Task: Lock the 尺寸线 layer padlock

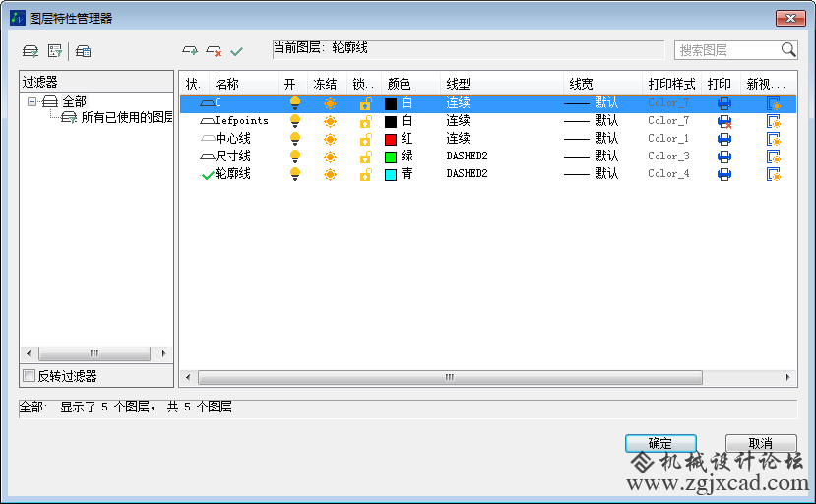Action: [x=366, y=157]
